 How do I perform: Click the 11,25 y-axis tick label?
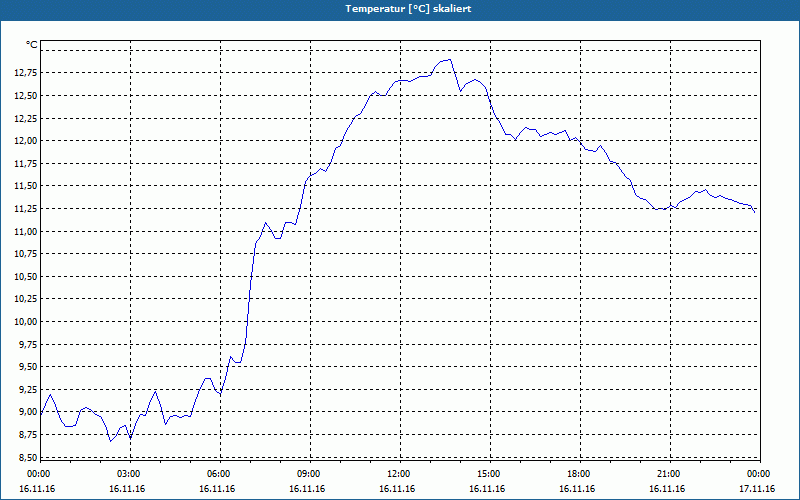coord(26,209)
